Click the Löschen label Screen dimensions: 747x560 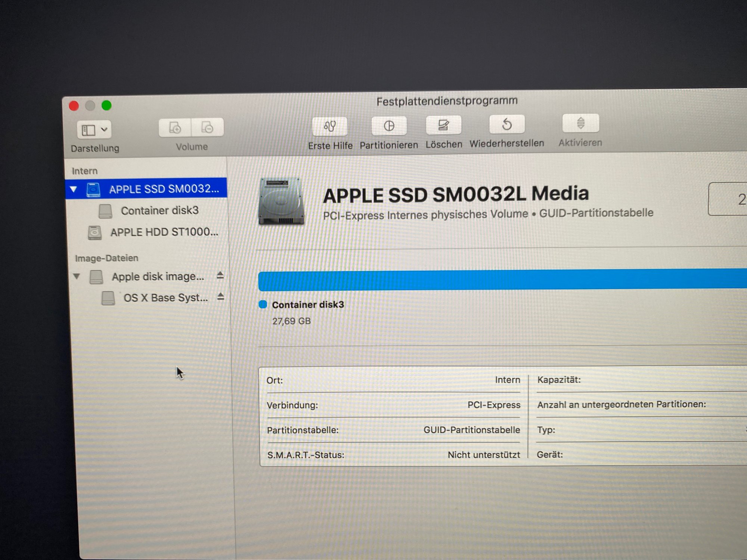[444, 144]
